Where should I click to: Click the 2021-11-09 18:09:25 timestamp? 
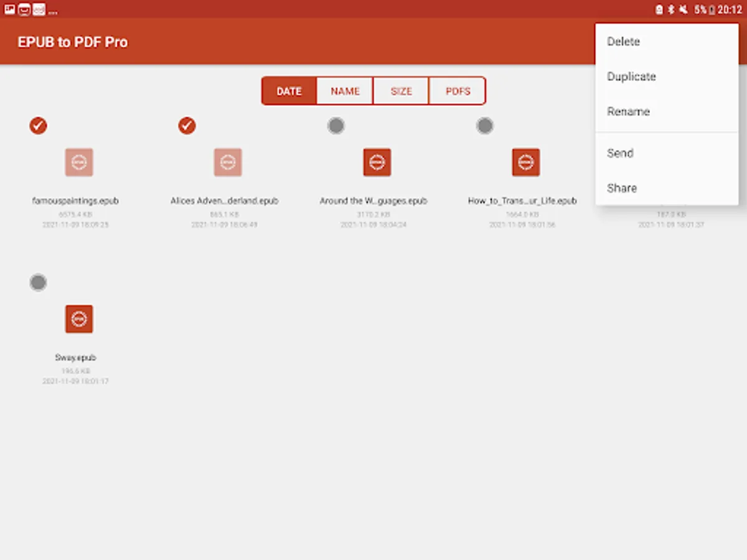tap(75, 225)
